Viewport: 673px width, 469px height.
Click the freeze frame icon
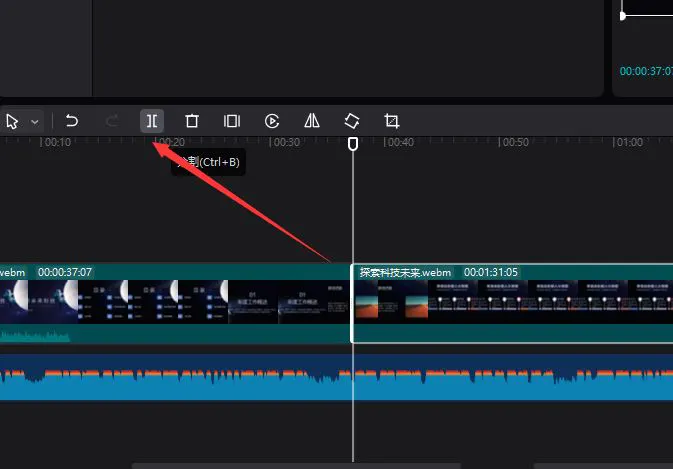point(232,121)
